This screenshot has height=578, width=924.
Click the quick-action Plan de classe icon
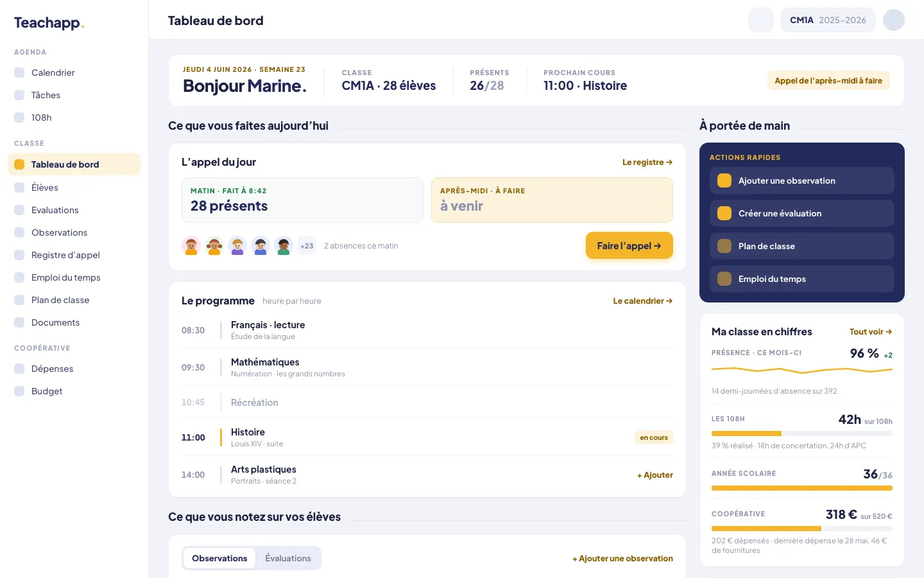point(724,246)
